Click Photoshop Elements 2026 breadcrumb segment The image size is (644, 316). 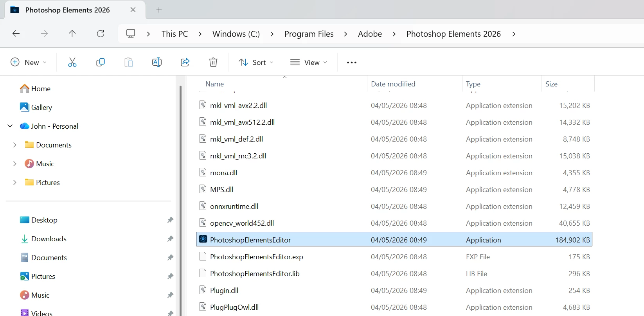[453, 34]
